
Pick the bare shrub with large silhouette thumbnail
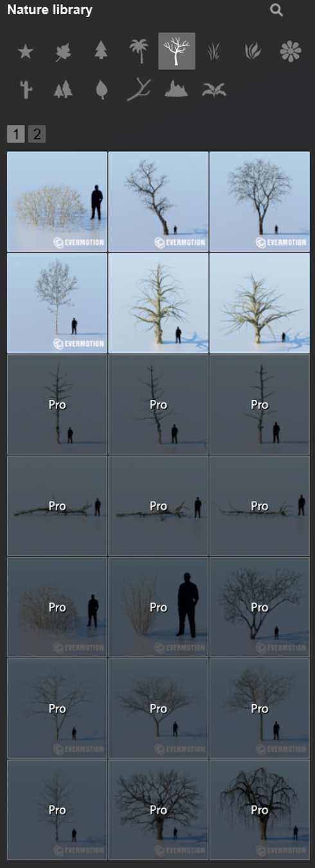(x=57, y=202)
